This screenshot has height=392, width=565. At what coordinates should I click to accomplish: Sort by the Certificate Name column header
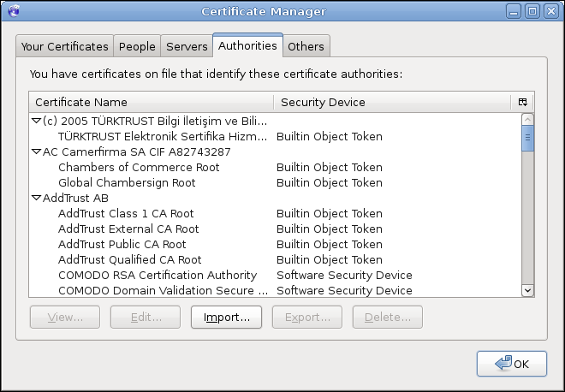click(152, 102)
